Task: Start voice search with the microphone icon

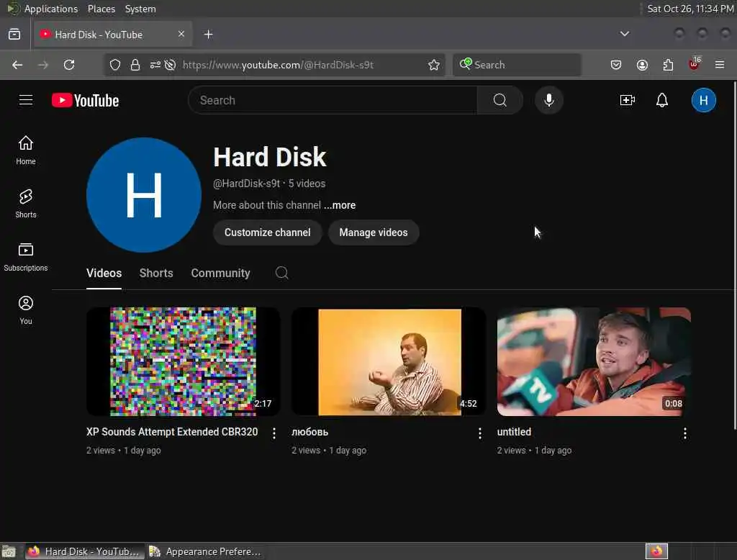Action: click(549, 100)
